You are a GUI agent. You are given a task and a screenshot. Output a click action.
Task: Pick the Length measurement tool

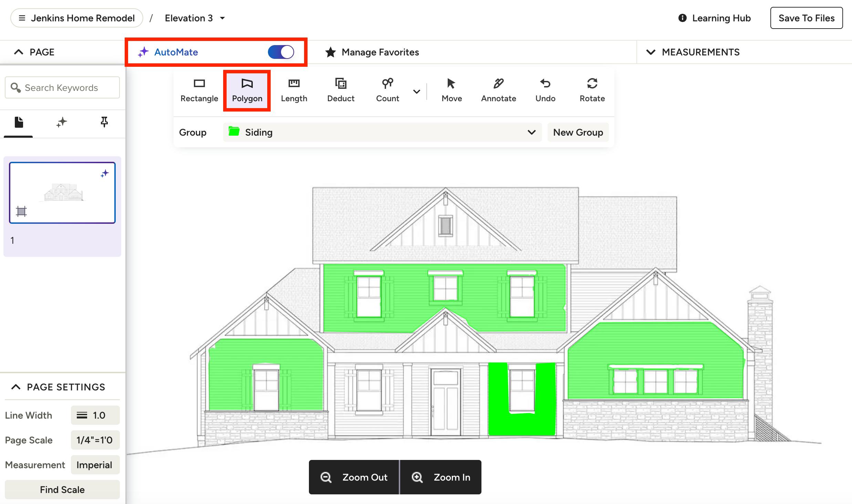pyautogui.click(x=294, y=90)
